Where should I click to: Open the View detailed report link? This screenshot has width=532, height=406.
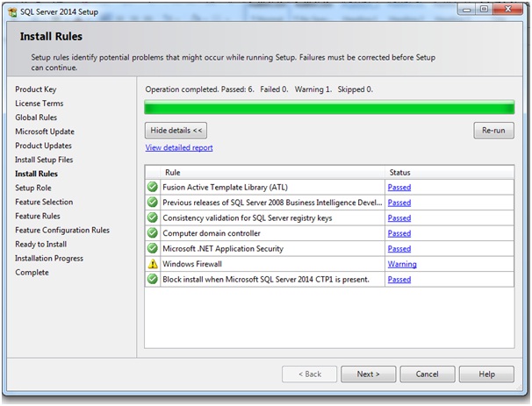(179, 148)
